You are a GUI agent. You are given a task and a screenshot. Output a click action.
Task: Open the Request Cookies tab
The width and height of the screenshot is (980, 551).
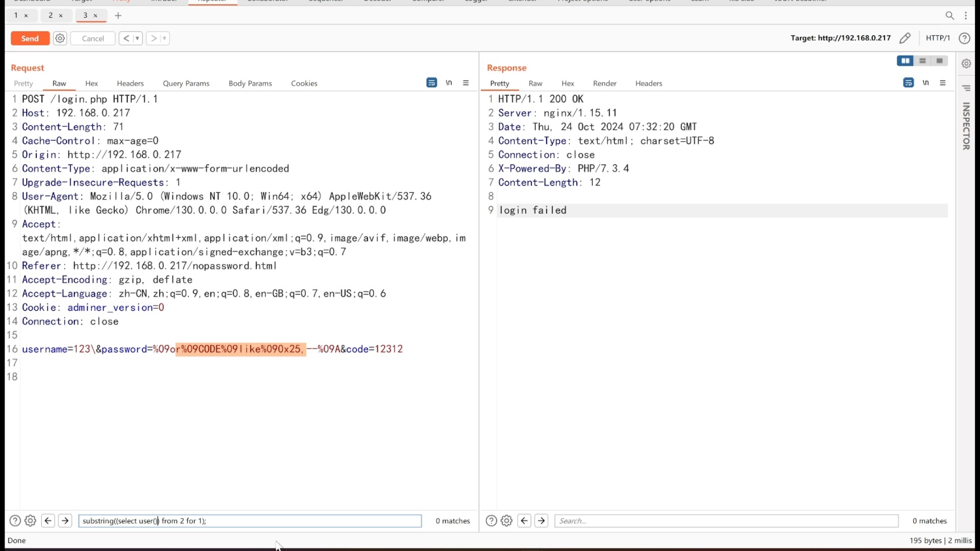coord(304,83)
